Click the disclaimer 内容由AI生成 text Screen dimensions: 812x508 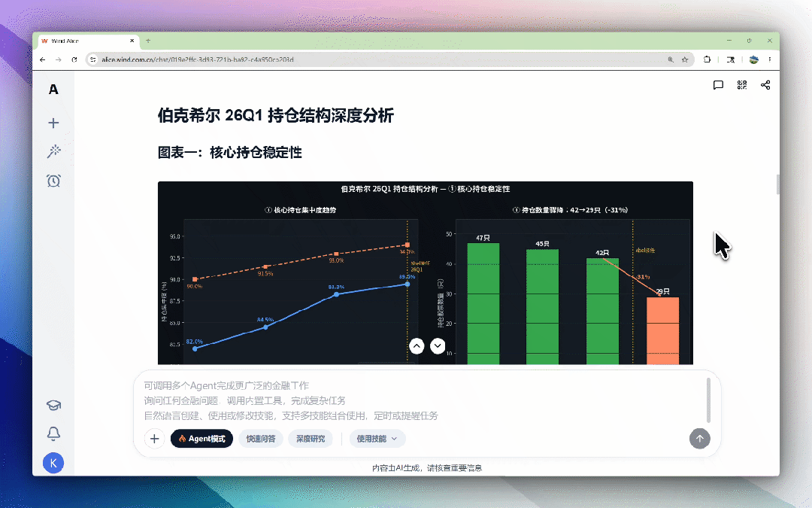click(x=427, y=467)
